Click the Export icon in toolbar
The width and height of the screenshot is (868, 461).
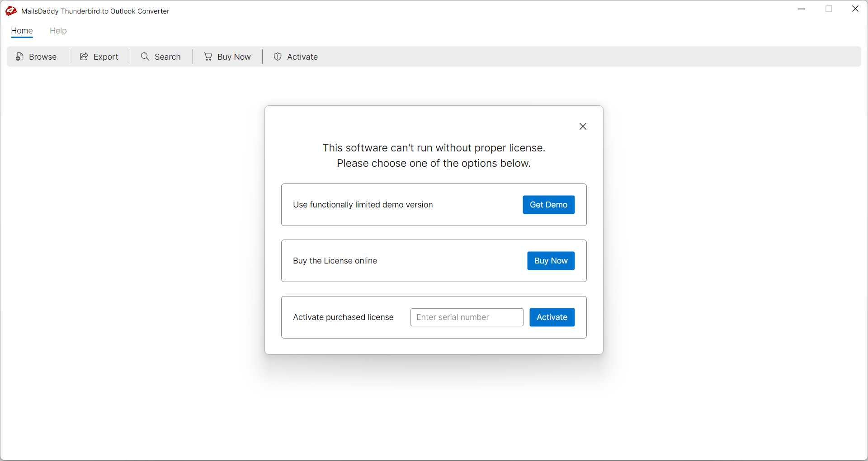pyautogui.click(x=84, y=56)
